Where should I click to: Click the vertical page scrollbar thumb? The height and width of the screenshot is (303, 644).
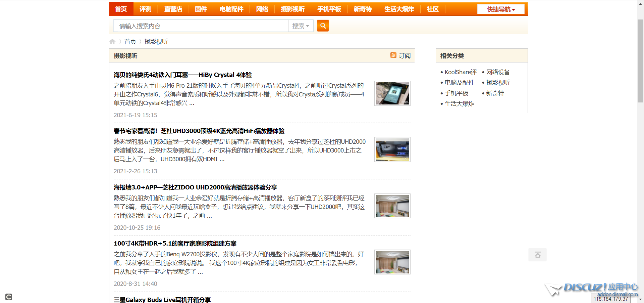[x=640, y=60]
